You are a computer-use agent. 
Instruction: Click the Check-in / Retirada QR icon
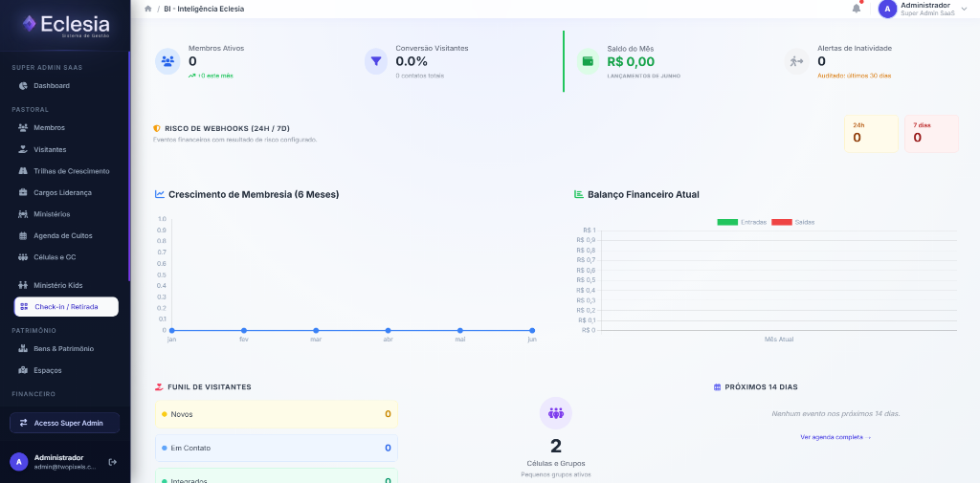click(x=24, y=307)
